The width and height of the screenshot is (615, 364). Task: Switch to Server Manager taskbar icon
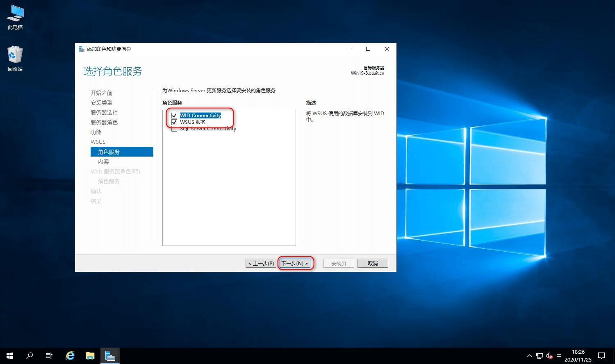(110, 356)
